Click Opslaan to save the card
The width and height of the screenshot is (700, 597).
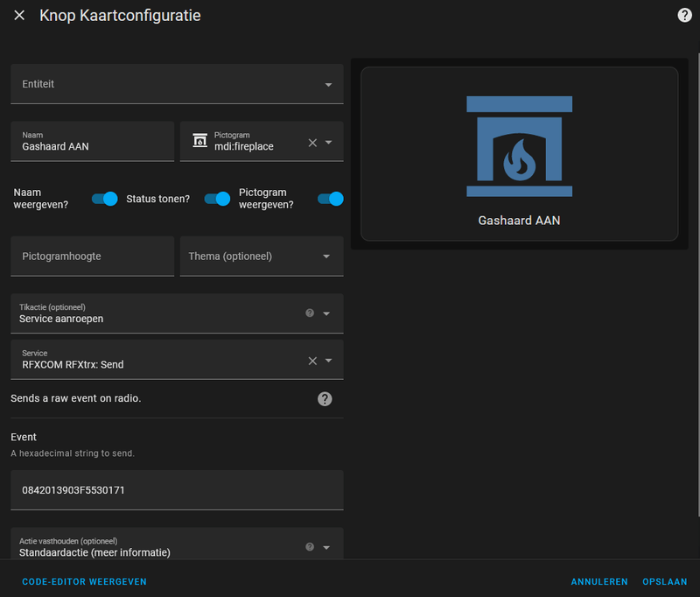[664, 581]
